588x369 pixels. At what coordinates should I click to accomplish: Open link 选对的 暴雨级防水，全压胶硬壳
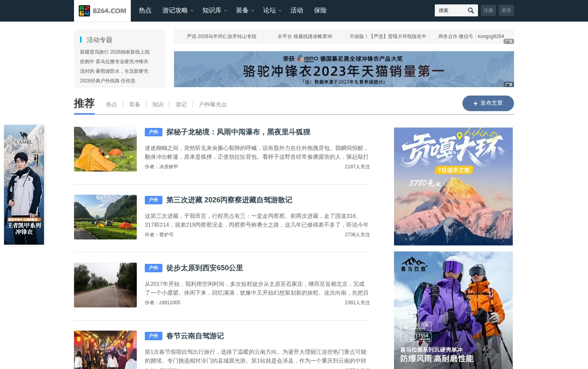(x=114, y=71)
